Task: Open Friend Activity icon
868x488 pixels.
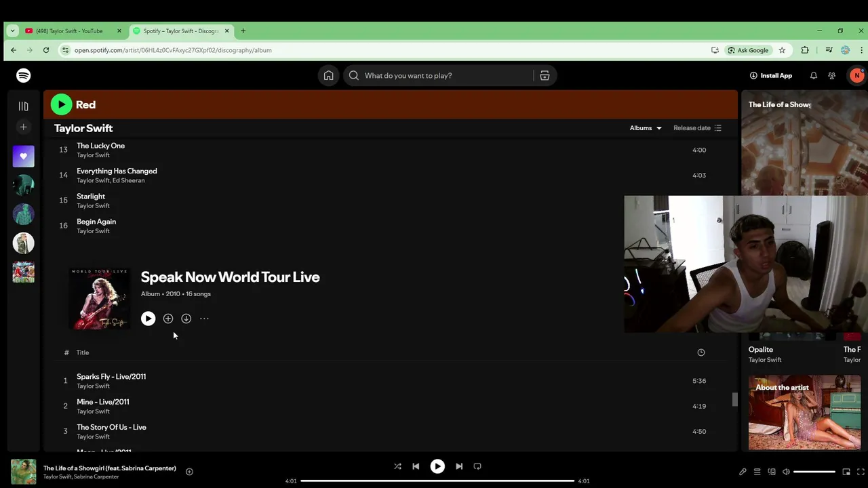Action: [x=832, y=75]
